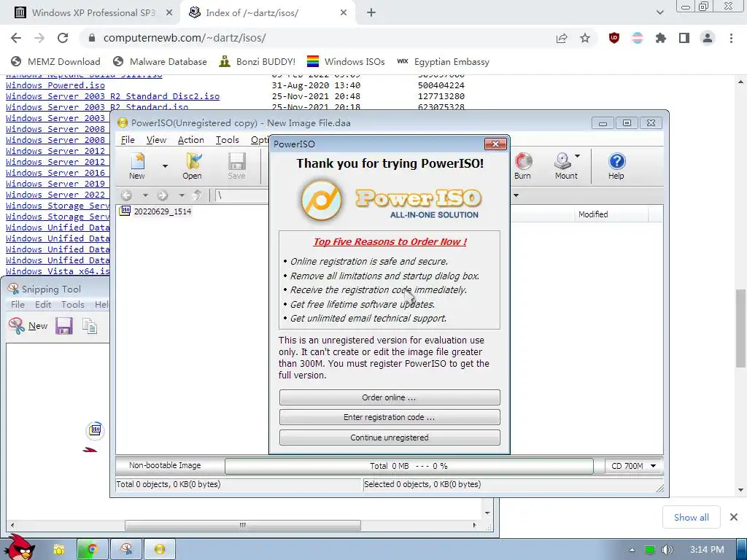The height and width of the screenshot is (560, 747).
Task: Click Top Five Reasons to Order Now link
Action: pos(390,241)
